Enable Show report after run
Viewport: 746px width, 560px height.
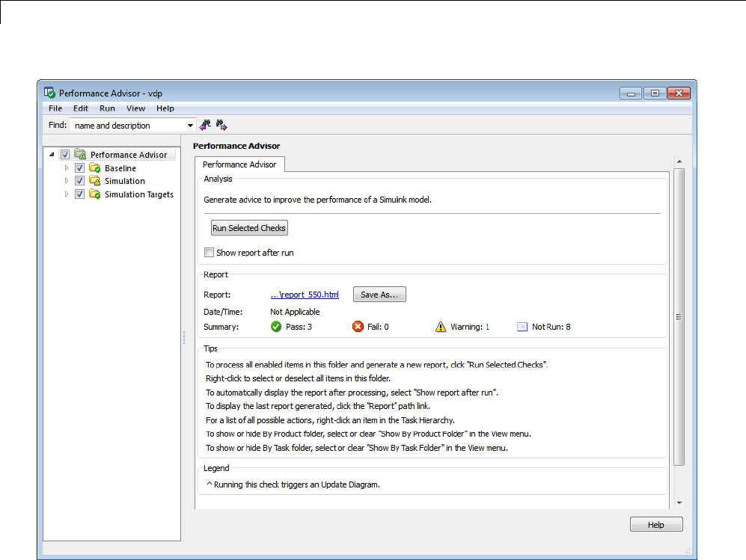click(x=209, y=253)
